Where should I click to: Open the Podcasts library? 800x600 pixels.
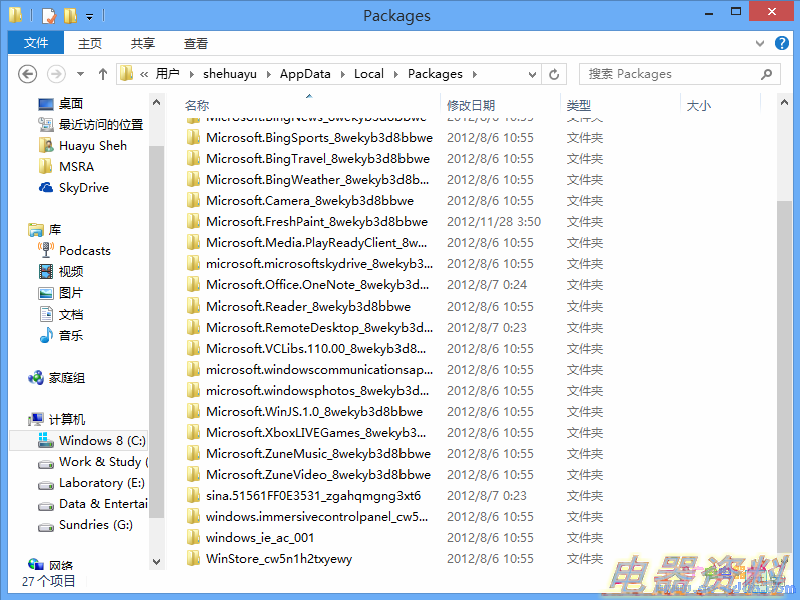pyautogui.click(x=84, y=251)
